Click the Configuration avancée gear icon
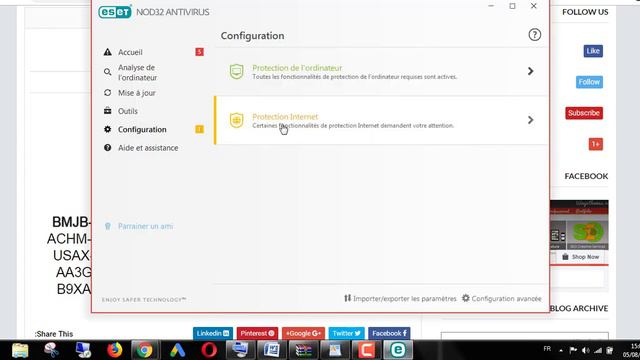Screen dimensions: 640x360 point(466,298)
